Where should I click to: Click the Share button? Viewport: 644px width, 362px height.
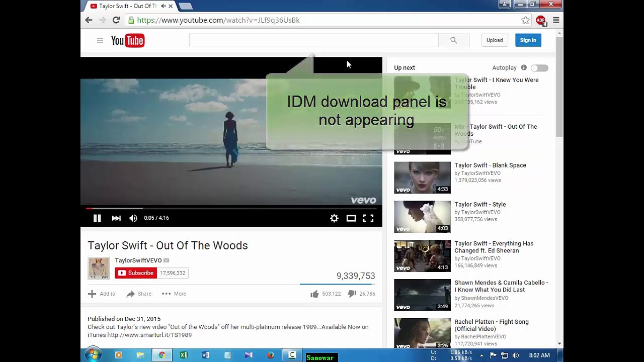(139, 294)
